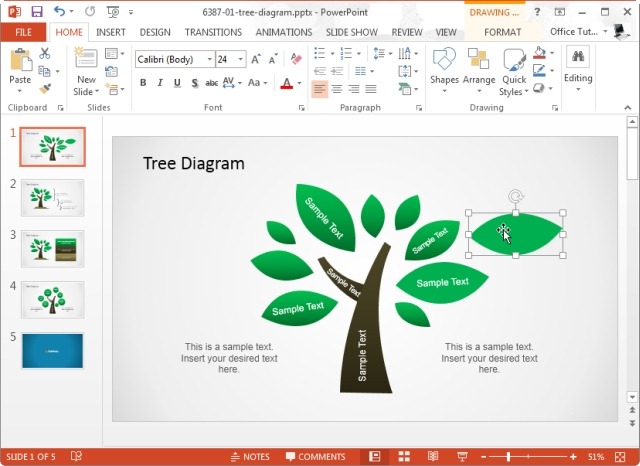640x466 pixels.
Task: Align text left
Action: 320,89
